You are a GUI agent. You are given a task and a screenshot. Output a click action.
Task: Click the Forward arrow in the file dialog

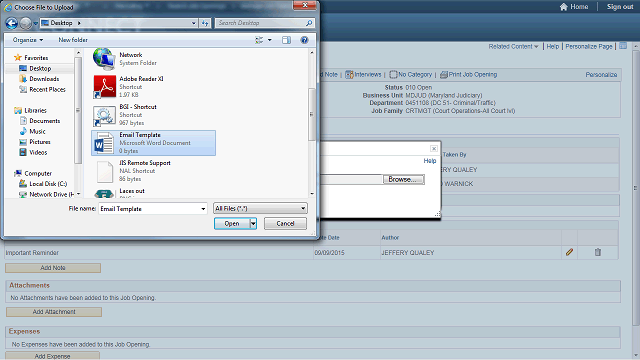pyautogui.click(x=25, y=23)
